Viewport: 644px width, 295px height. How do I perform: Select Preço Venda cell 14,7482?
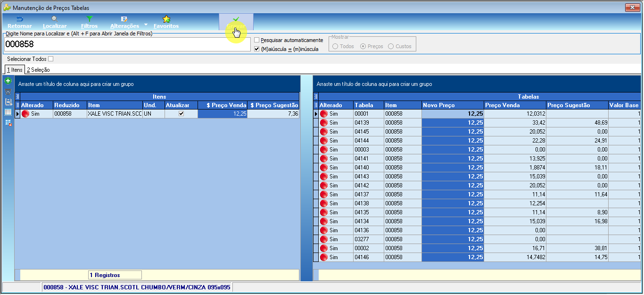coord(515,257)
